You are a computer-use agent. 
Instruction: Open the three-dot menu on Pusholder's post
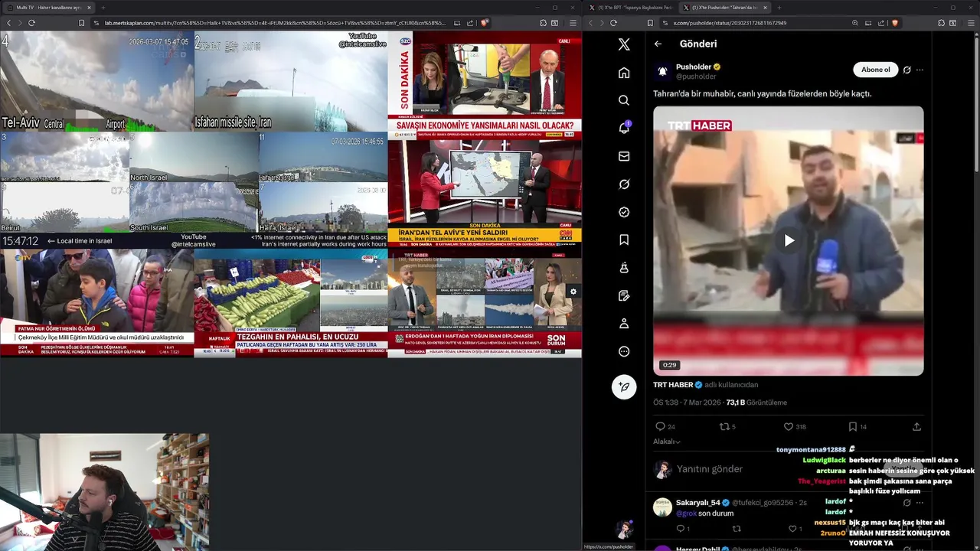pos(920,70)
